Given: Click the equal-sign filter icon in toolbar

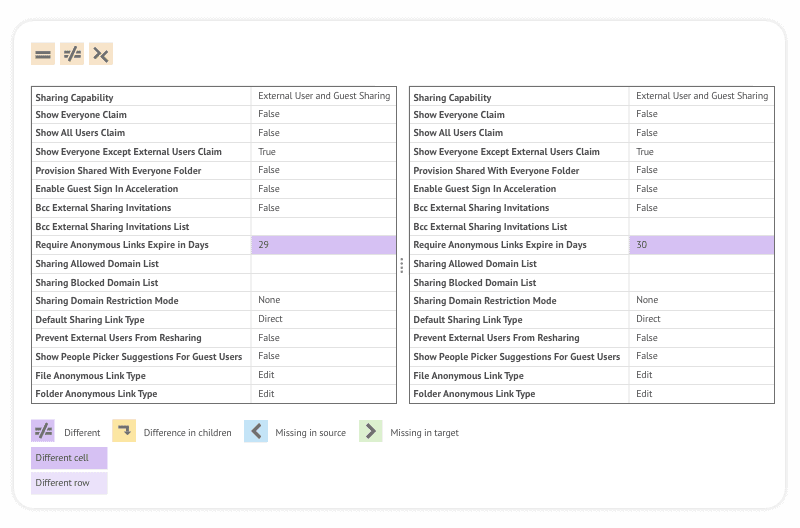Looking at the screenshot, I should coord(43,54).
